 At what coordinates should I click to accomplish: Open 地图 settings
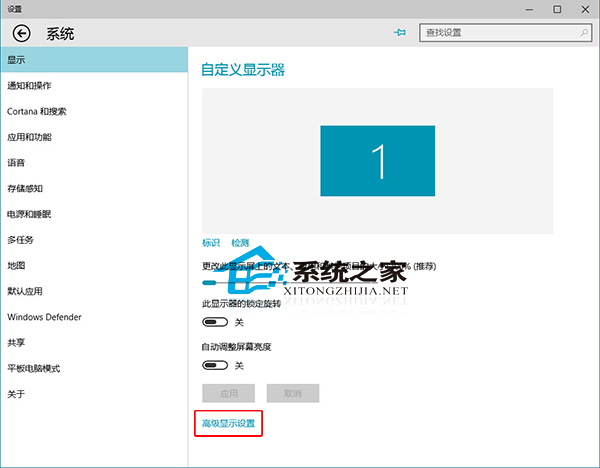pyautogui.click(x=94, y=266)
